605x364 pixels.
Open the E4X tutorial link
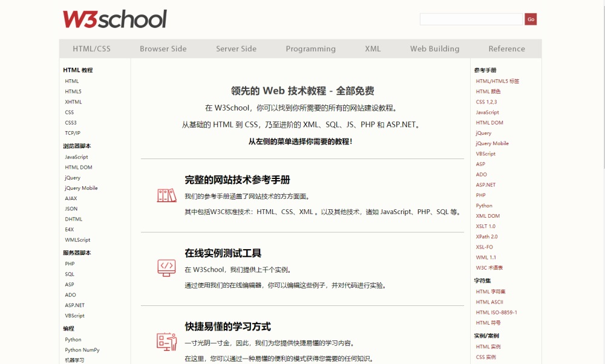[x=69, y=229]
